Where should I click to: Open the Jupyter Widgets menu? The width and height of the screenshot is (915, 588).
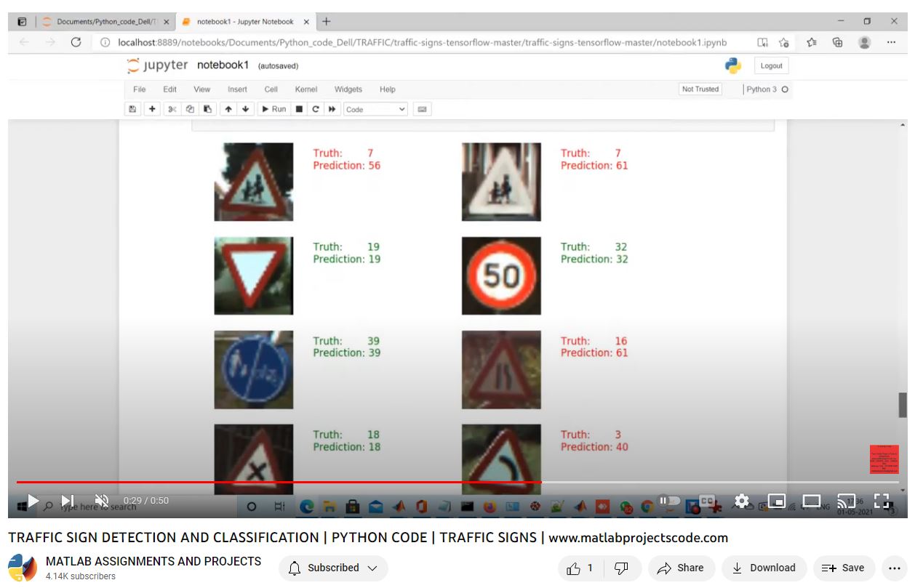coord(348,89)
